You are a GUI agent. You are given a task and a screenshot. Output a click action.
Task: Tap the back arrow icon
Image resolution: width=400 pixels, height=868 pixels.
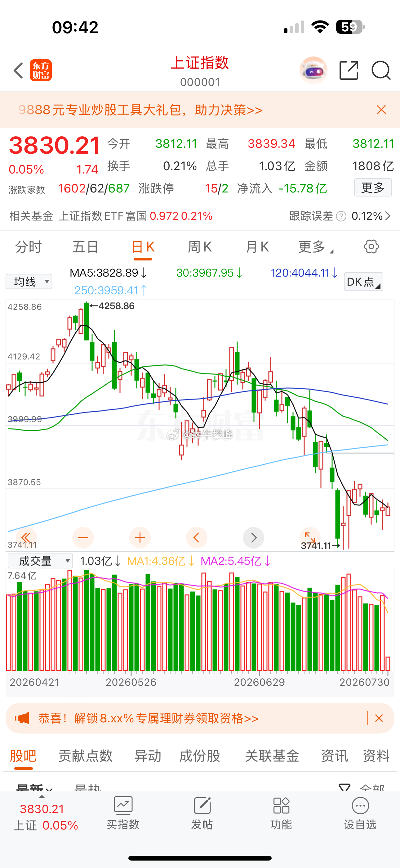coord(19,70)
